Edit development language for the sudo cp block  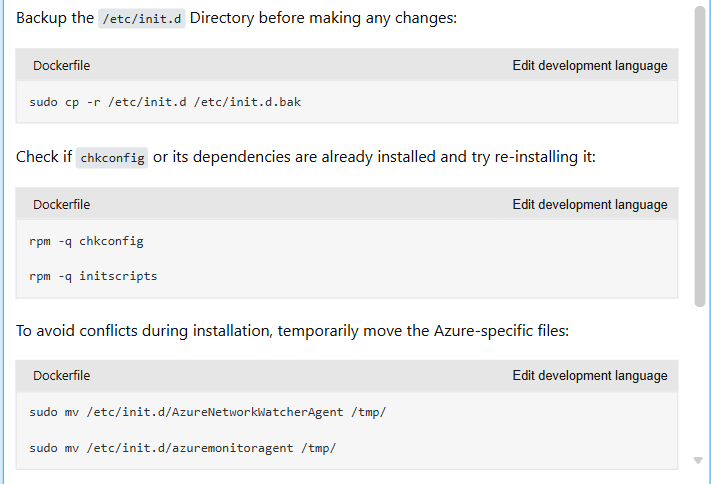[589, 66]
